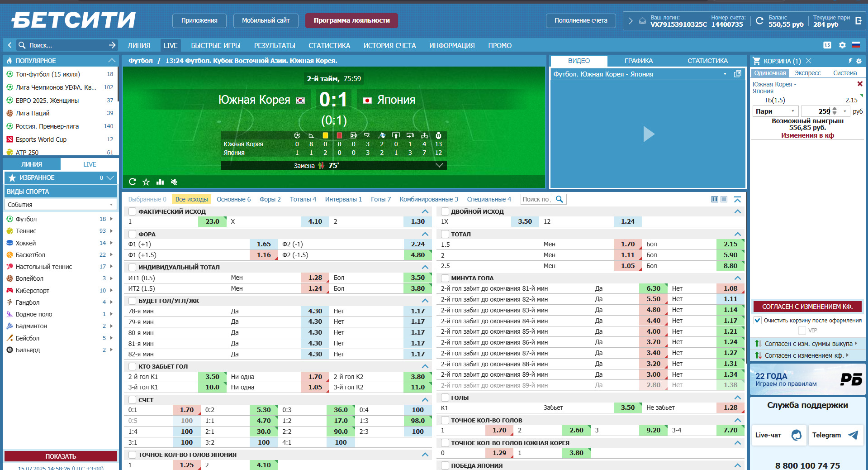Click the bet amount stepper arrows
The height and width of the screenshot is (470, 868).
(x=835, y=111)
